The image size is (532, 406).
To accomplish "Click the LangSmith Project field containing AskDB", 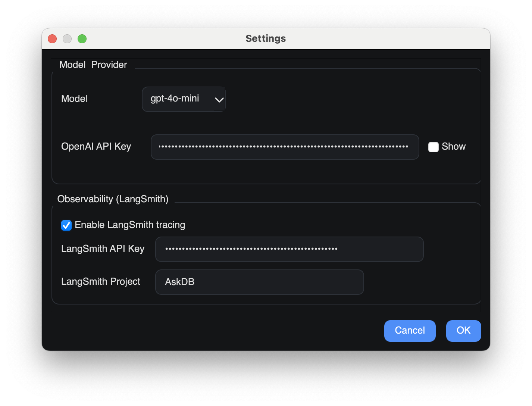I will click(259, 282).
